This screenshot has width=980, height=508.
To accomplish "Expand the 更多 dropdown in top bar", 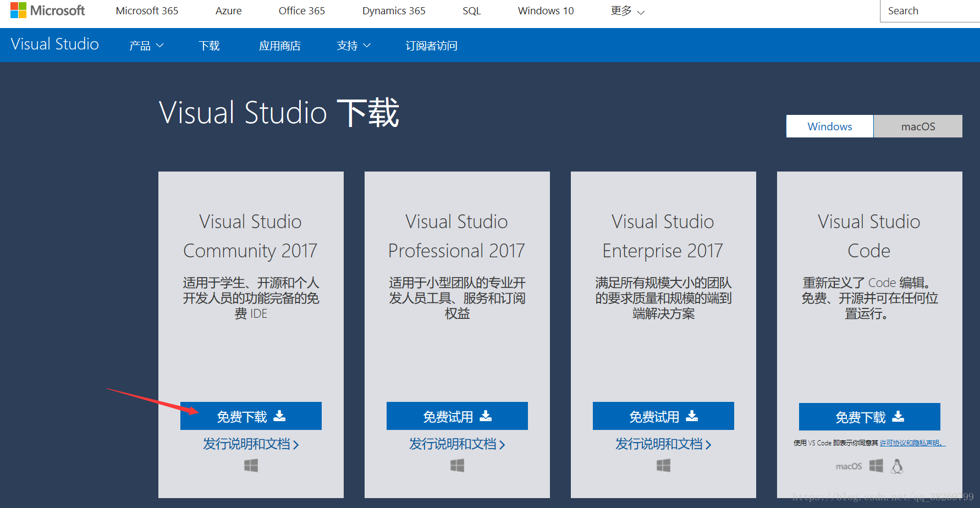I will point(627,11).
